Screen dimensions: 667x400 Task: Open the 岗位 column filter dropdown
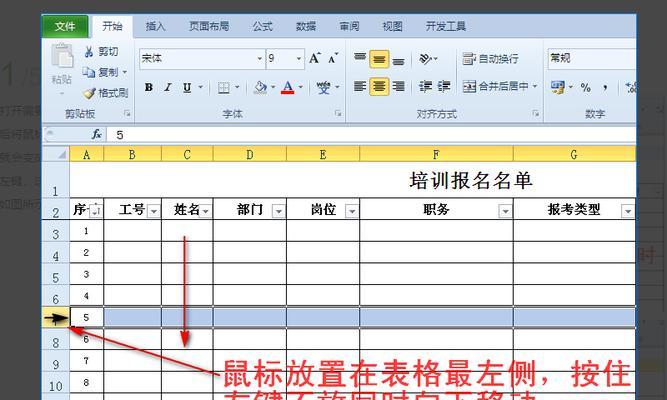coord(352,211)
